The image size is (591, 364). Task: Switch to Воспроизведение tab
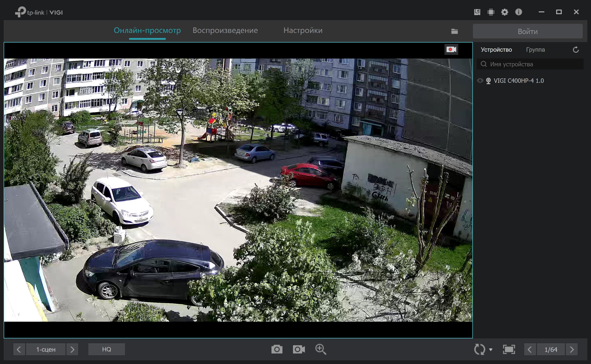pos(225,30)
